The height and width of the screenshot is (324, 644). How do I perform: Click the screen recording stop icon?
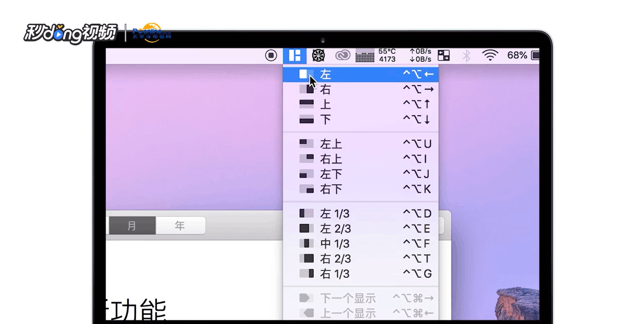click(271, 56)
